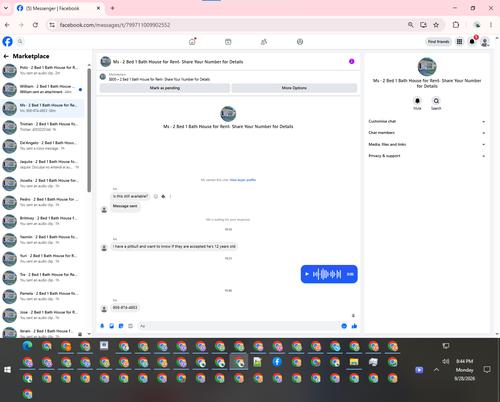Viewport: 500px width, 402px height.
Task: Show hidden system tray icons chevron
Action: [436, 370]
